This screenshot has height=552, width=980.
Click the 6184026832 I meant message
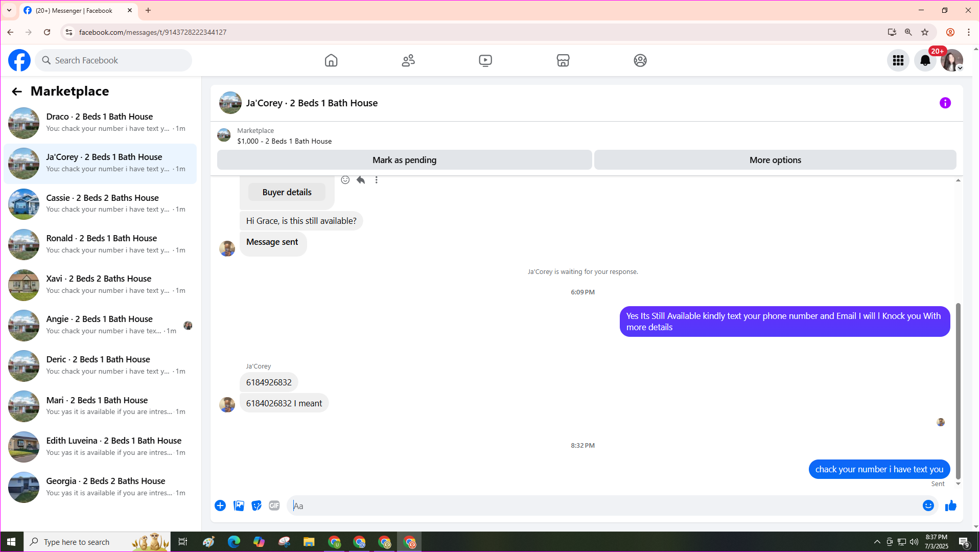pos(284,403)
